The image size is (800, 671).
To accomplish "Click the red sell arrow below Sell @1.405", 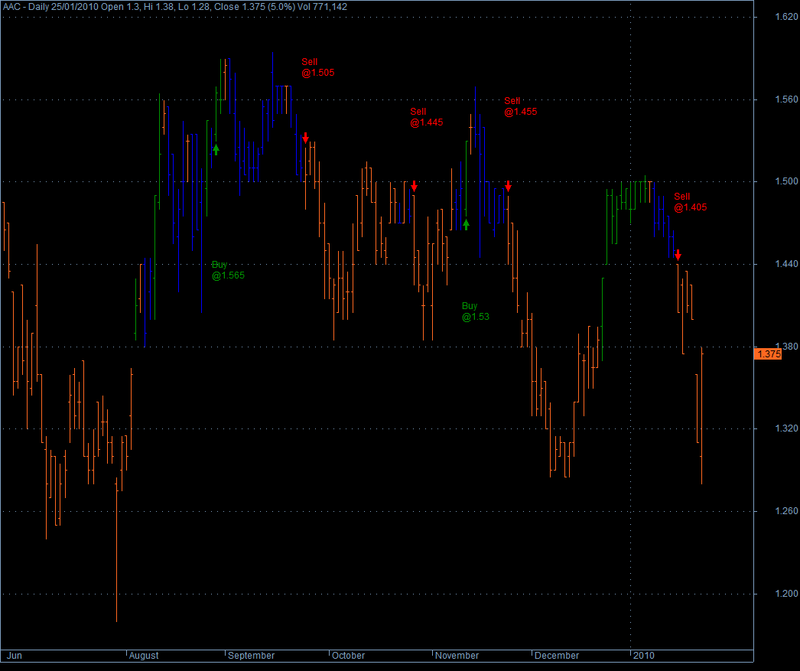I will (678, 255).
